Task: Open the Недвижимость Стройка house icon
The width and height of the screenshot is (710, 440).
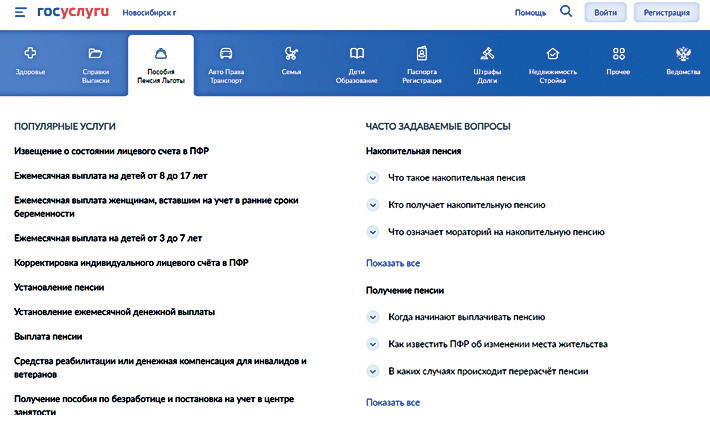Action: 552,53
